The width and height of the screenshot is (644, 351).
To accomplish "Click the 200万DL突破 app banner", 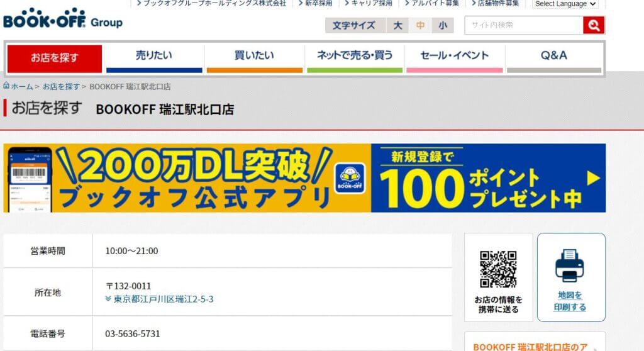I will pyautogui.click(x=187, y=178).
